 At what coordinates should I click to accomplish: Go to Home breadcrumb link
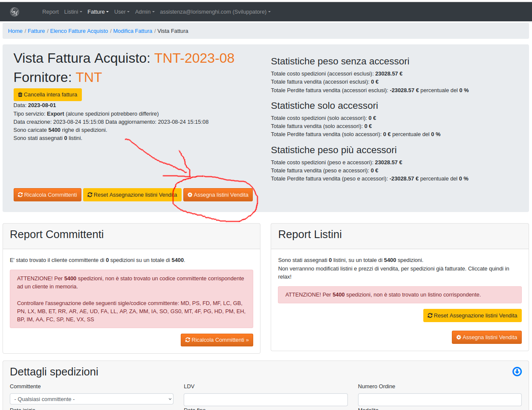pos(15,31)
